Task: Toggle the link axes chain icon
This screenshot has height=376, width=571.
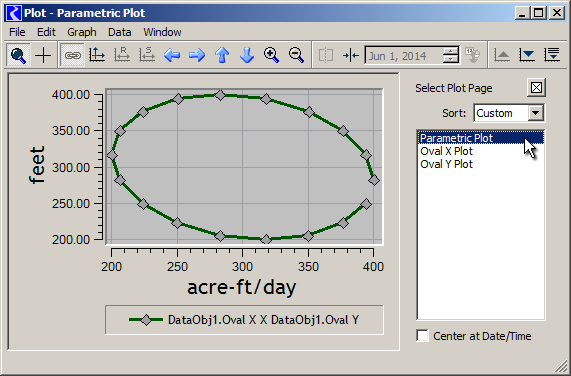Action: (72, 55)
